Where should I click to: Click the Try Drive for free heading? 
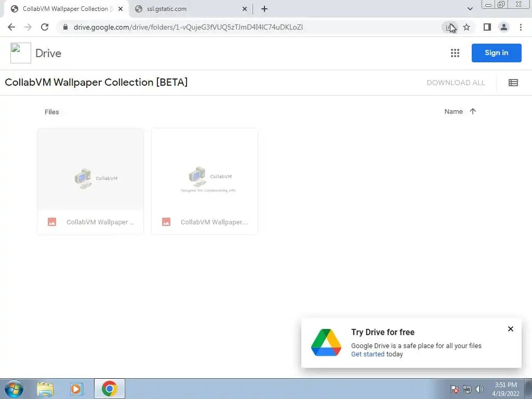pyautogui.click(x=383, y=332)
